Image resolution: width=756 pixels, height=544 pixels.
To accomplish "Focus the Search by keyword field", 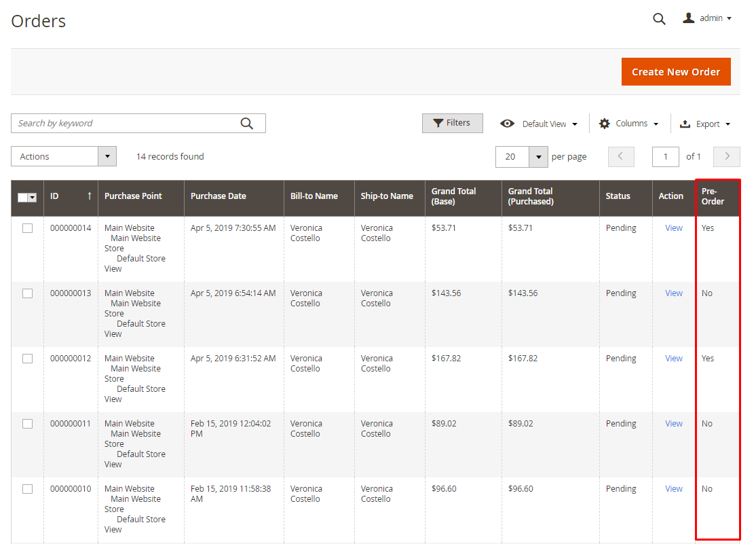I will point(126,124).
